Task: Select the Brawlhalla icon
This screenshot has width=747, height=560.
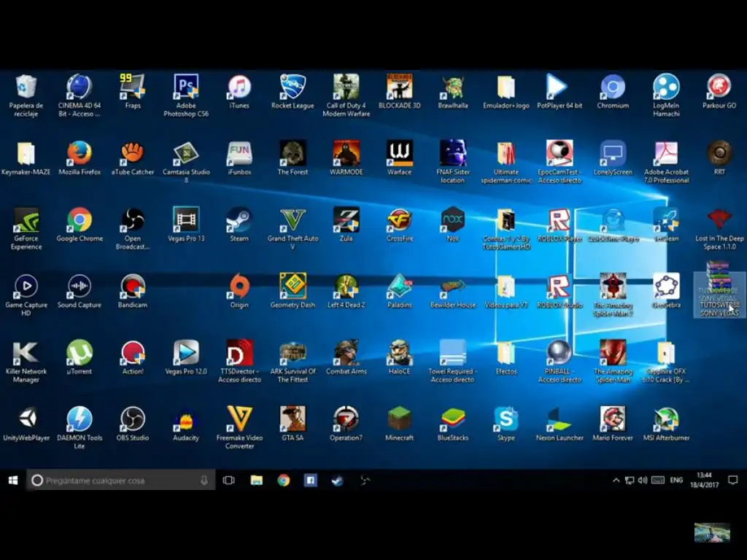Action: click(452, 87)
